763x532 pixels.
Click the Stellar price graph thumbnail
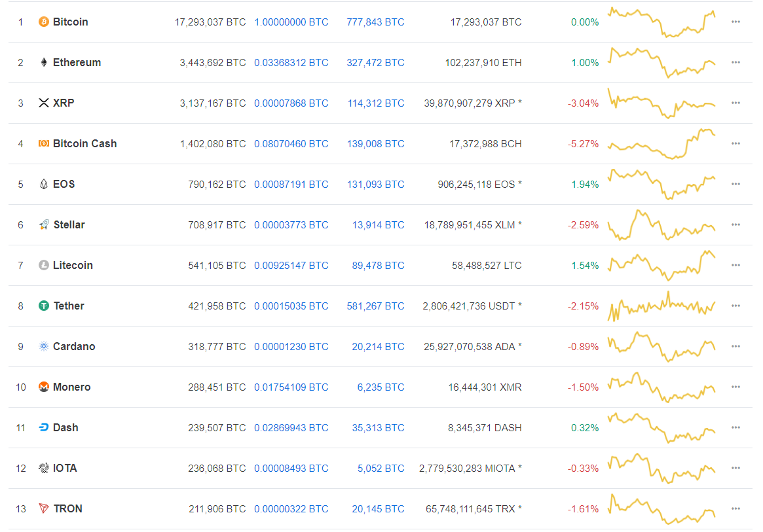[x=661, y=224]
